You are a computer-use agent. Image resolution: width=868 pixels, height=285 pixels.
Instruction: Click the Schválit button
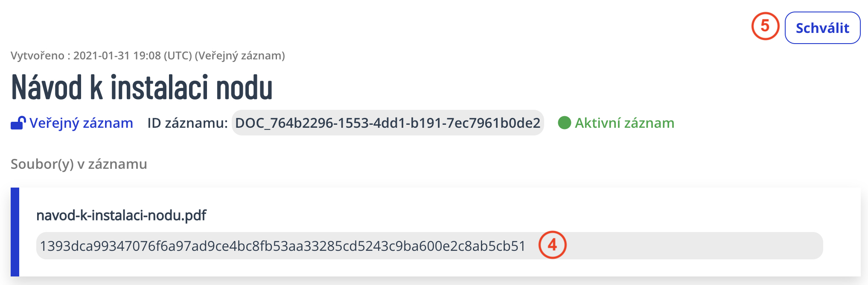[x=822, y=28]
